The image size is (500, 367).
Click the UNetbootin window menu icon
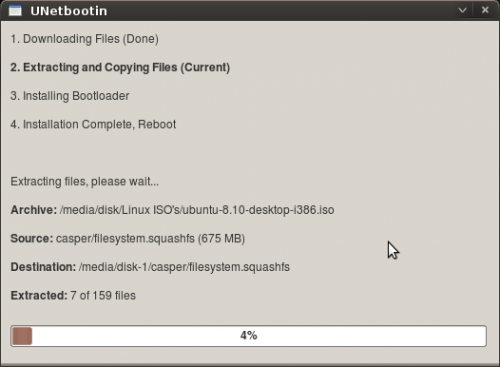tap(15, 11)
